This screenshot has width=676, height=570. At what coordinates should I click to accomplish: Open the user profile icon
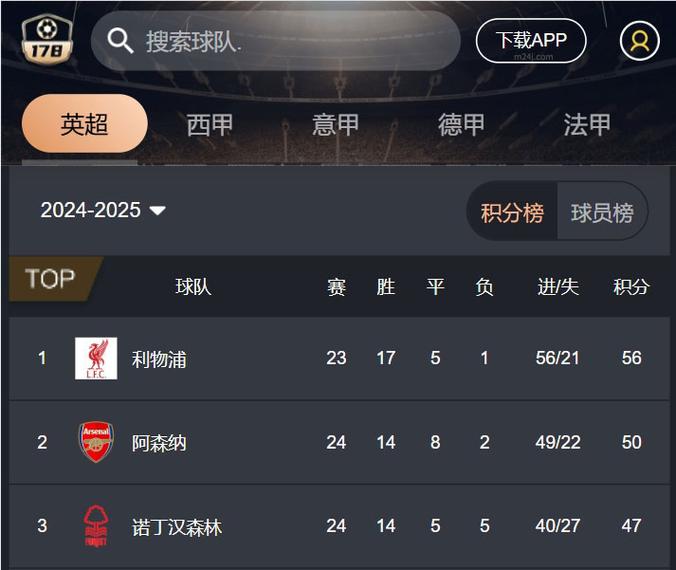[x=639, y=41]
